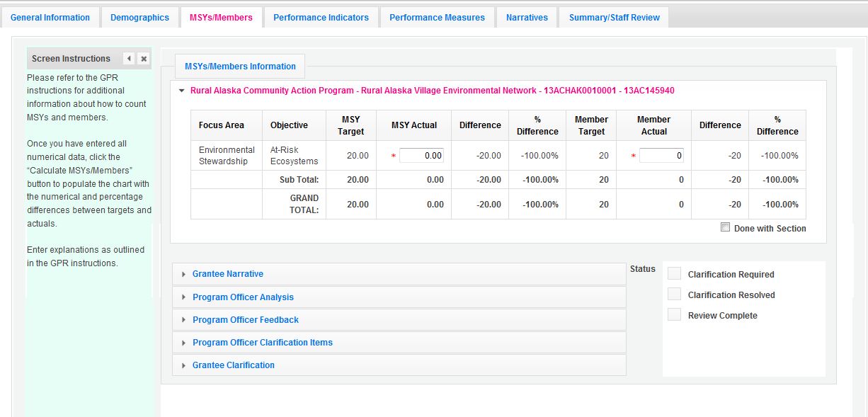The image size is (868, 417).
Task: Mark the Review Complete checkbox
Action: click(674, 315)
